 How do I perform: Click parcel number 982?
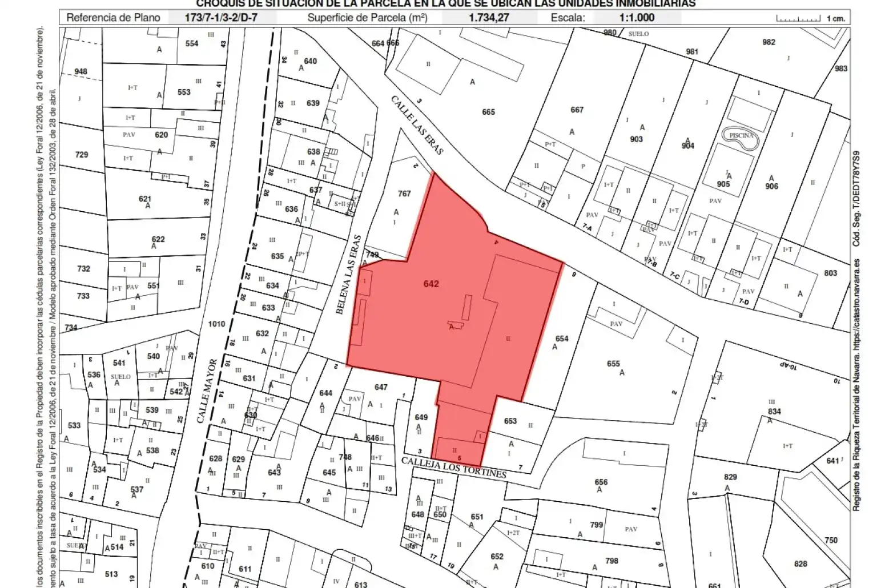[769, 42]
